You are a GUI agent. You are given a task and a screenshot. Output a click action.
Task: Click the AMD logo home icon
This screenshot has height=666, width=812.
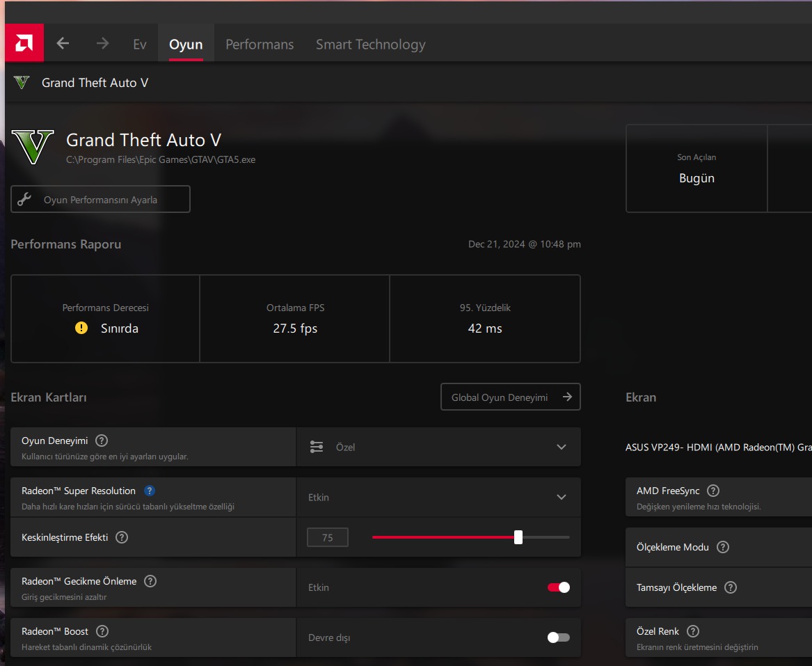[x=24, y=43]
